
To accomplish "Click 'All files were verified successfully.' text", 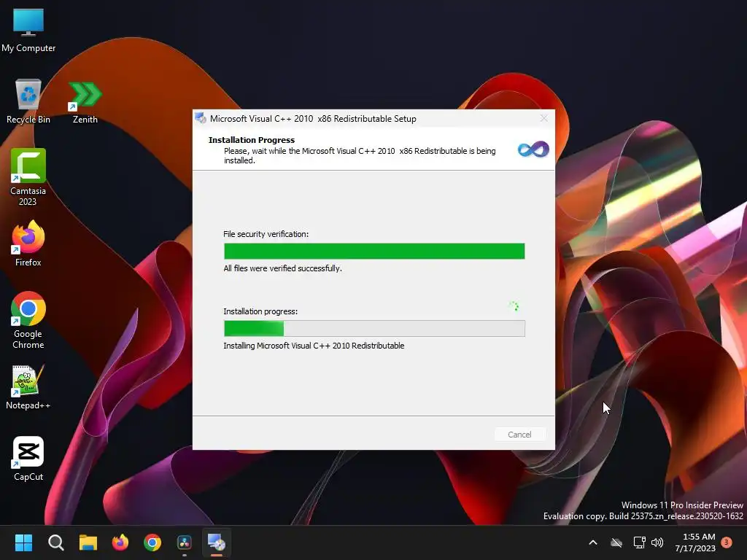I will click(282, 268).
